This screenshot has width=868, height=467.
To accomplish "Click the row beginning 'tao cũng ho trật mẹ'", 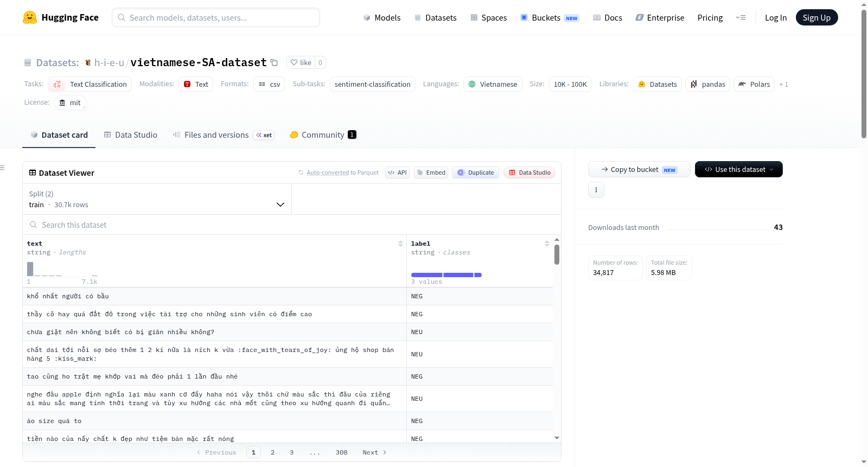I will point(288,376).
